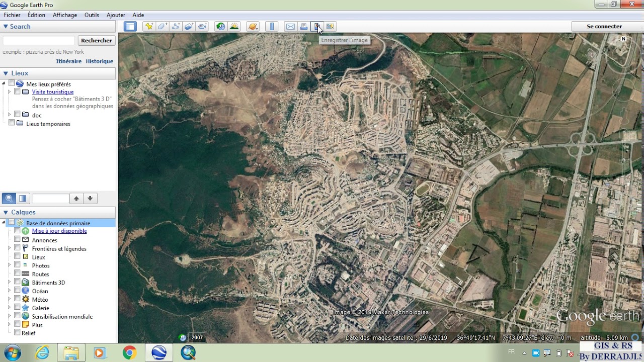
Task: Expand the Météo layer tree node
Action: [9, 299]
